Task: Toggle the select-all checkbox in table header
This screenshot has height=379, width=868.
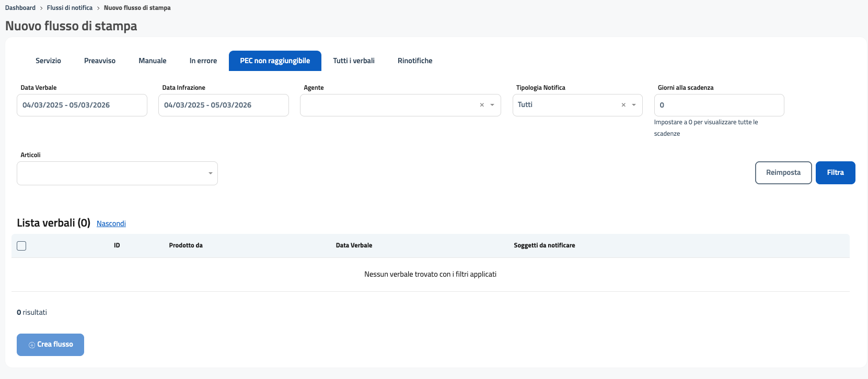Action: (21, 246)
